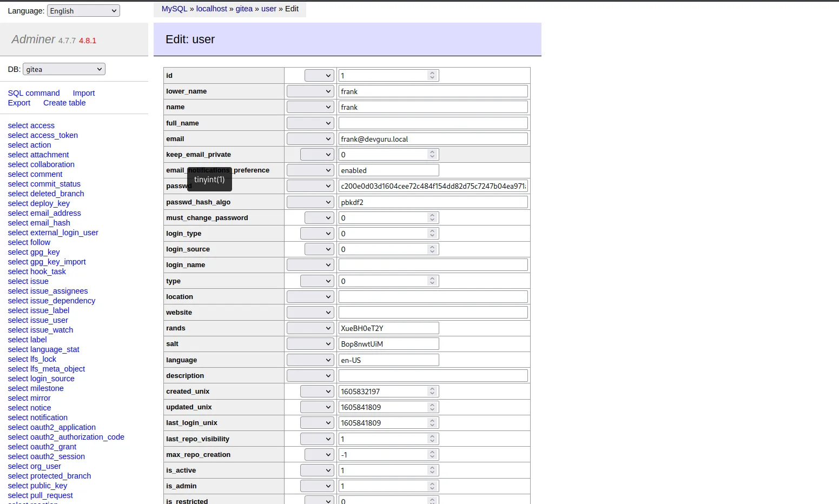Click the is_active value stepper
Screen dimensions: 839x504
(432, 470)
